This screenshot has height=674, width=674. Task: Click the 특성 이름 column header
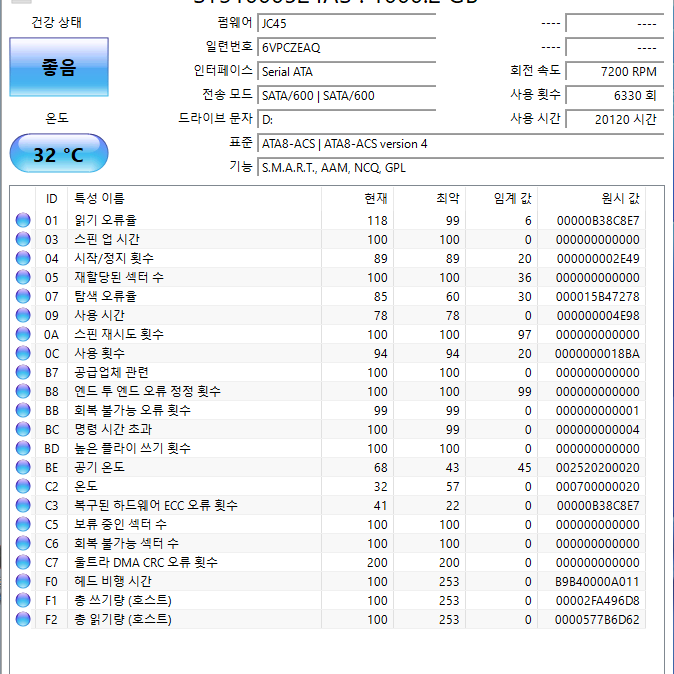pyautogui.click(x=194, y=199)
